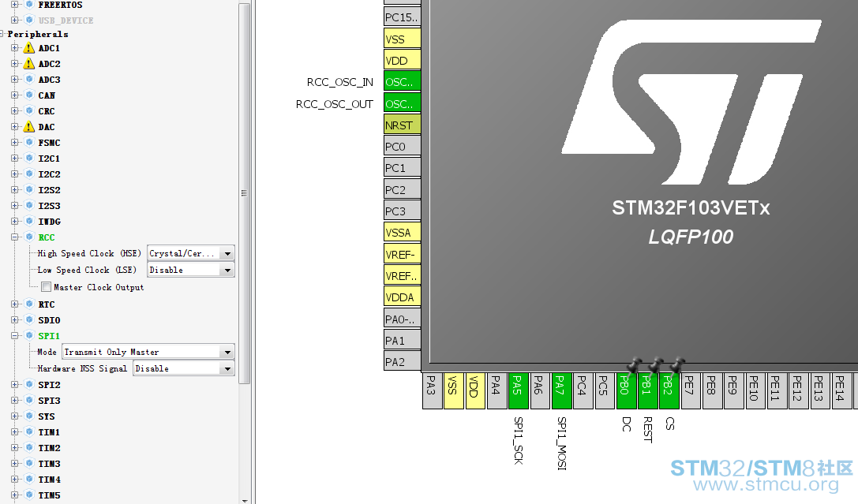Select the PA5 SPI1_SCK pin
The width and height of the screenshot is (858, 504).
coord(518,390)
